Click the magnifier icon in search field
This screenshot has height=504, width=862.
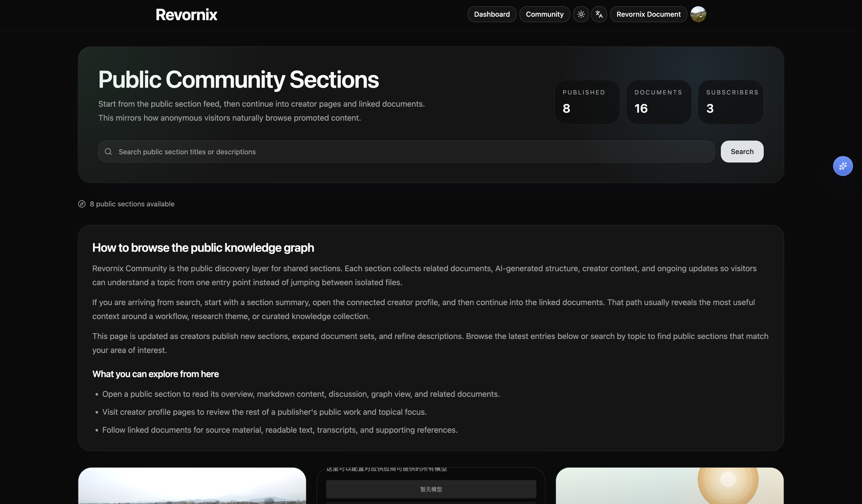tap(108, 152)
